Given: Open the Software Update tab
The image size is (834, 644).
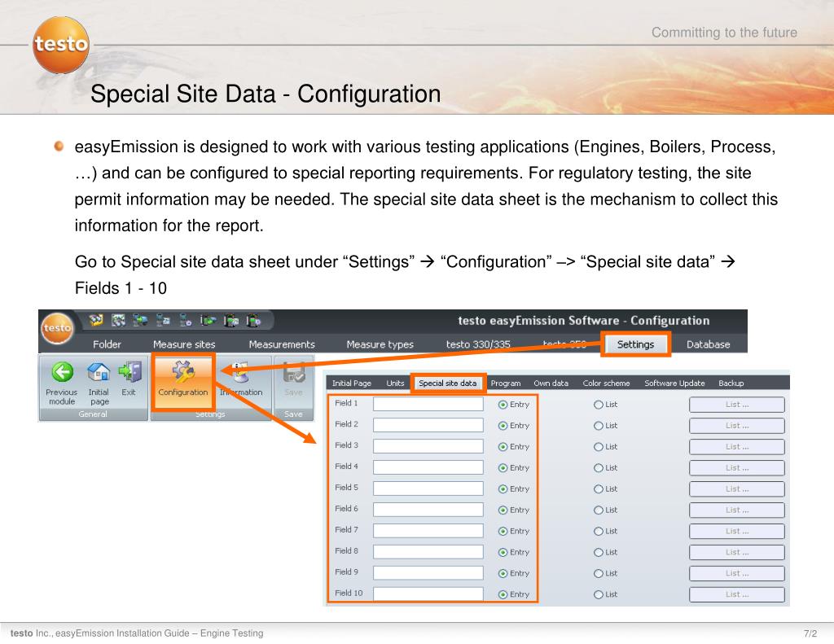Looking at the screenshot, I should (x=674, y=383).
